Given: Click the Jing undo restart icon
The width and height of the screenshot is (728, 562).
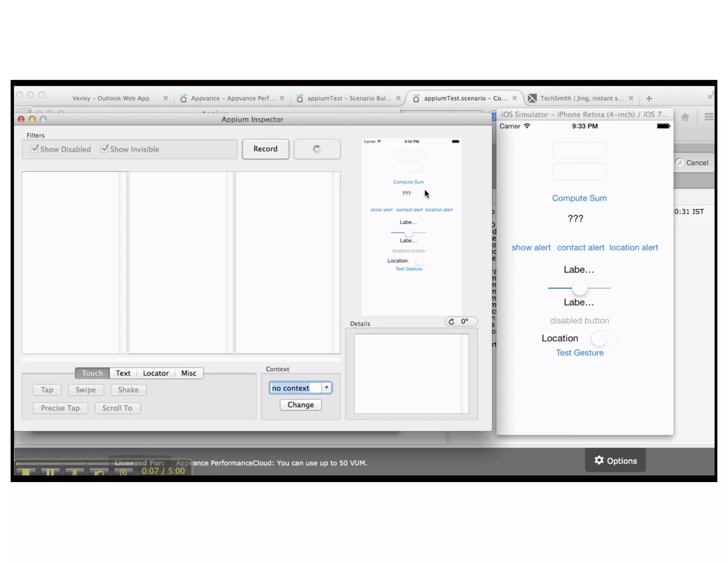Looking at the screenshot, I should (99, 472).
